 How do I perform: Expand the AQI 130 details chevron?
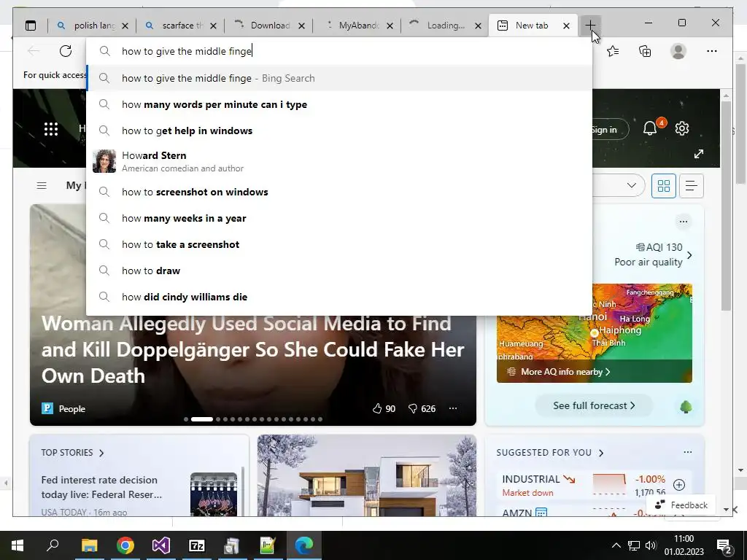pyautogui.click(x=689, y=255)
